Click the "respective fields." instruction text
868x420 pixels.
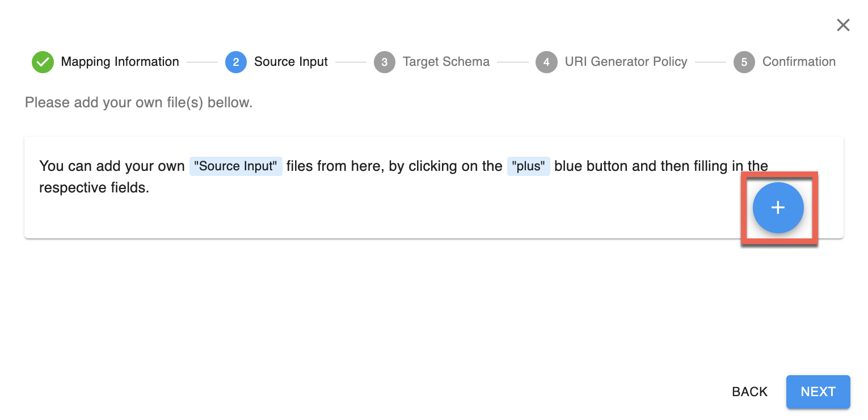point(94,188)
